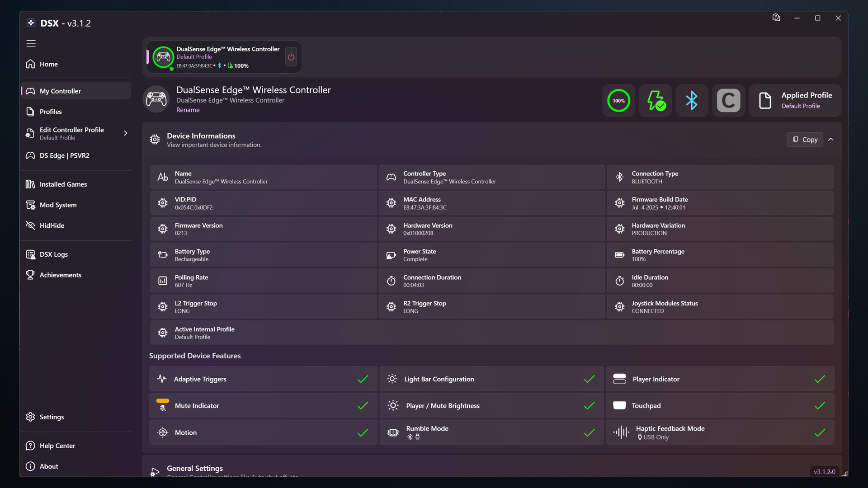Click the battery charging status icon
This screenshot has width=868, height=488.
point(655,100)
